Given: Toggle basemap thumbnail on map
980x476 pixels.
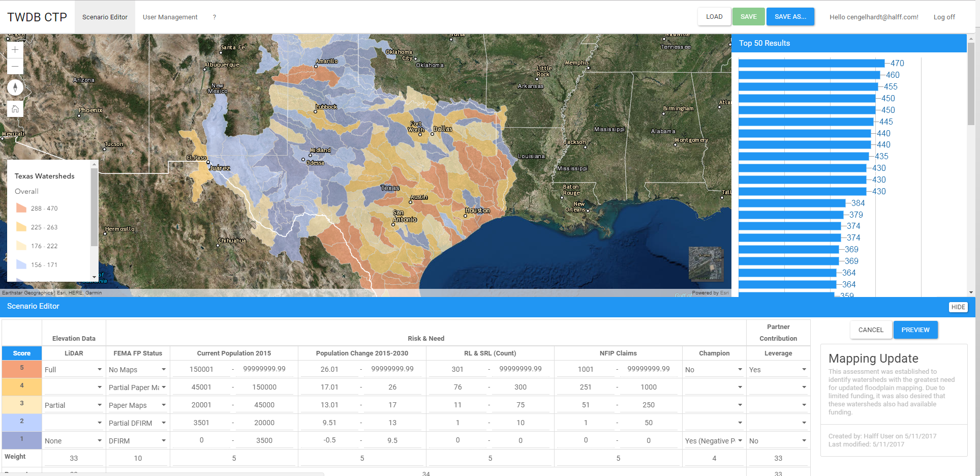Looking at the screenshot, I should pyautogui.click(x=706, y=263).
